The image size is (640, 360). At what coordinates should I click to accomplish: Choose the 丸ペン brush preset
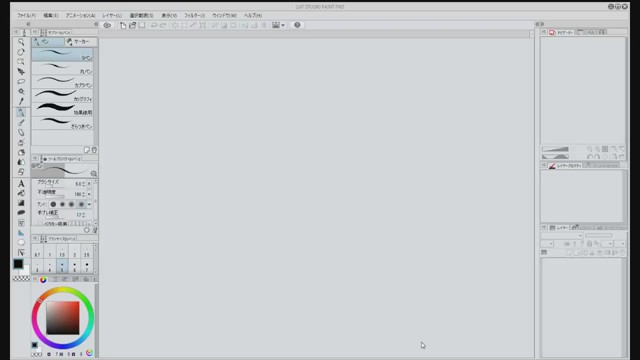point(62,68)
